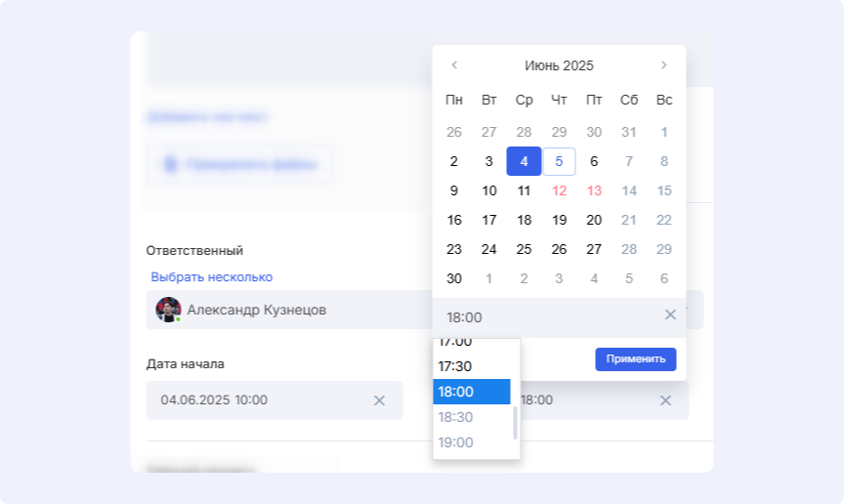This screenshot has width=844, height=504.
Task: Clear the start date 04.06.2025 10:00
Action: [379, 400]
